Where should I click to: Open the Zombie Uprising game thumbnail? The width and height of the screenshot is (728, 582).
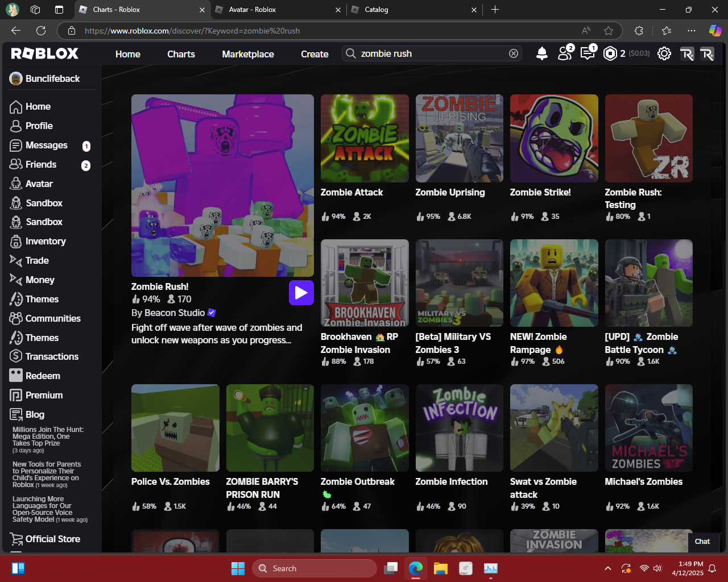pyautogui.click(x=460, y=138)
